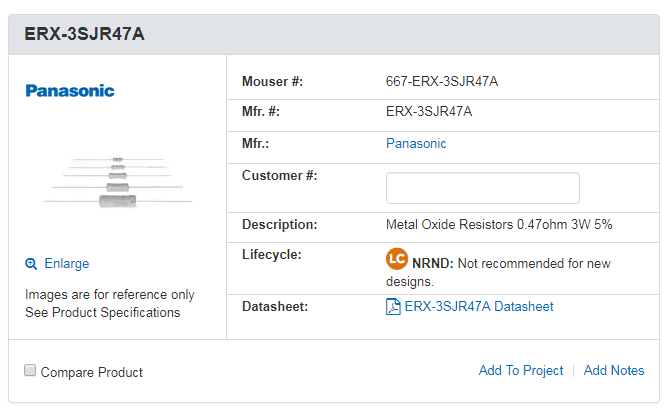The height and width of the screenshot is (411, 666).
Task: Tick the Compare Product checkbox
Action: [30, 370]
